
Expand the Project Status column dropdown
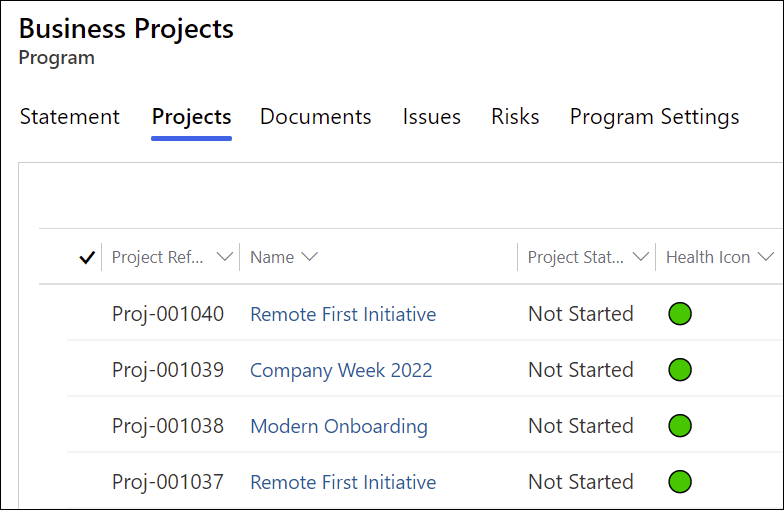click(640, 257)
